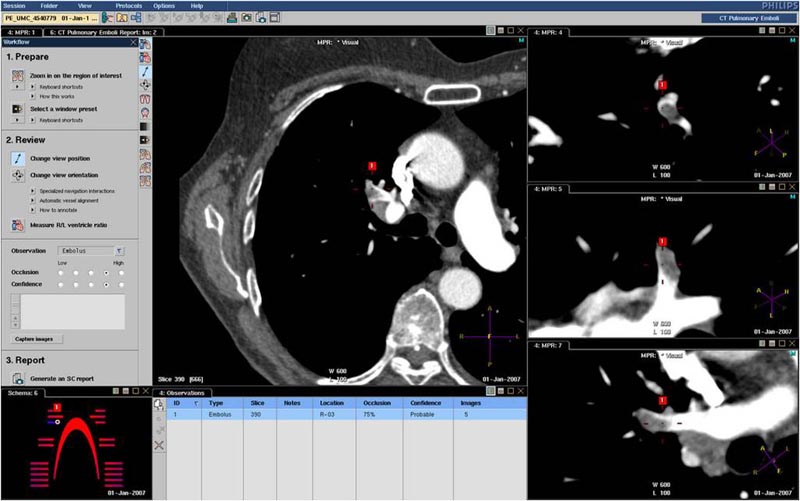Click the window preset icon in the Prepare section
Image resolution: width=800 pixels, height=501 pixels.
click(x=18, y=109)
